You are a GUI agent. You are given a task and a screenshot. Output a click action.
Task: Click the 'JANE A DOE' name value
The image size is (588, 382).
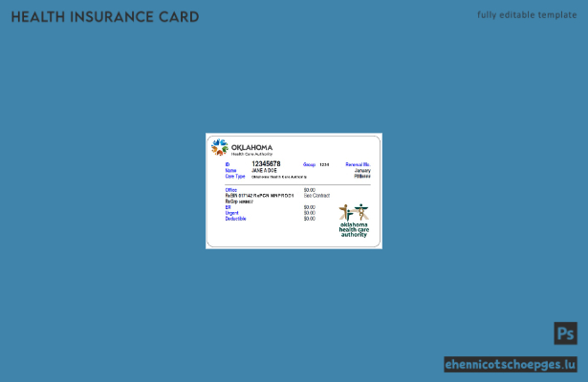[x=264, y=170]
